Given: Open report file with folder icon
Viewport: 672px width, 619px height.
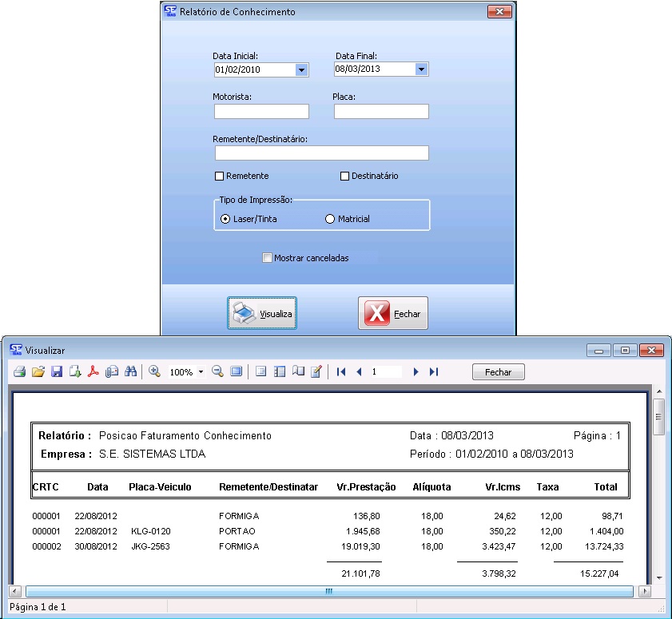Looking at the screenshot, I should pos(38,372).
